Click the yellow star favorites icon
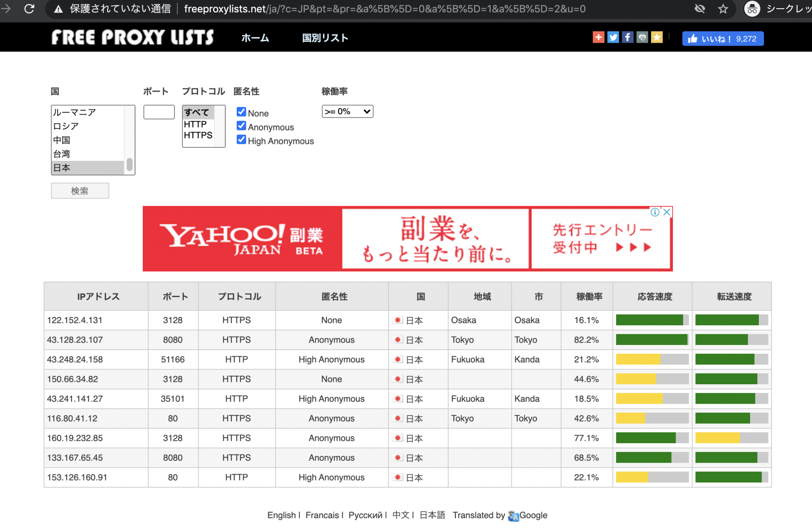This screenshot has height=532, width=812. [x=657, y=37]
